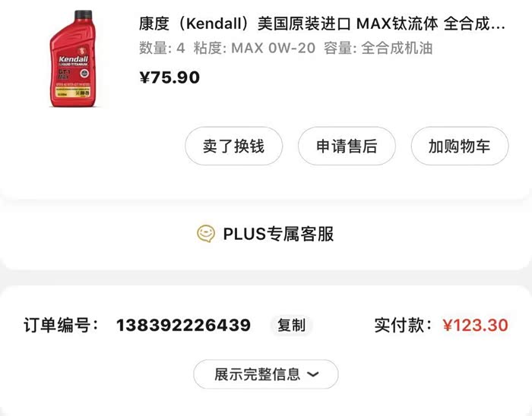Click the product price ¥75.90
This screenshot has width=532, height=416.
pos(169,77)
